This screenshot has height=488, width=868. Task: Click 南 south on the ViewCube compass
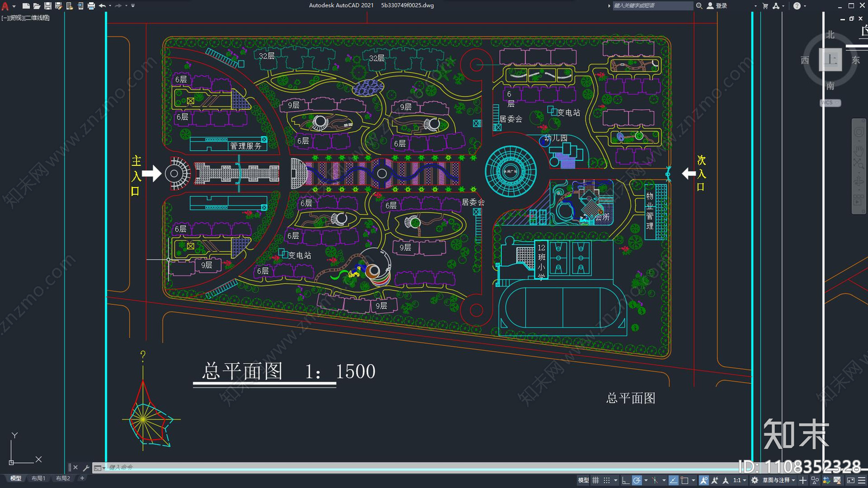pyautogui.click(x=831, y=86)
